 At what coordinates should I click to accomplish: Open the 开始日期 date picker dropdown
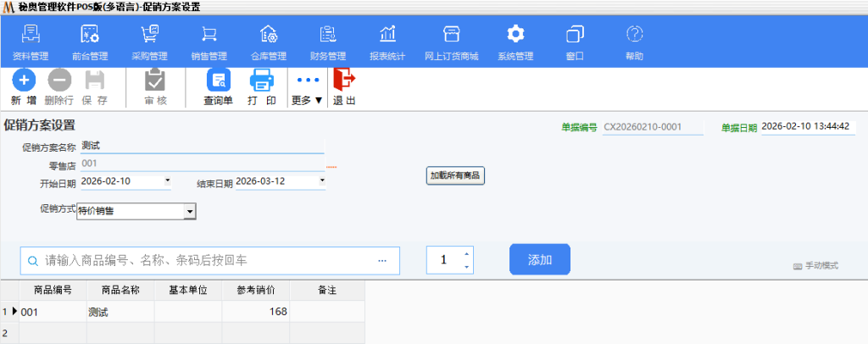click(167, 180)
